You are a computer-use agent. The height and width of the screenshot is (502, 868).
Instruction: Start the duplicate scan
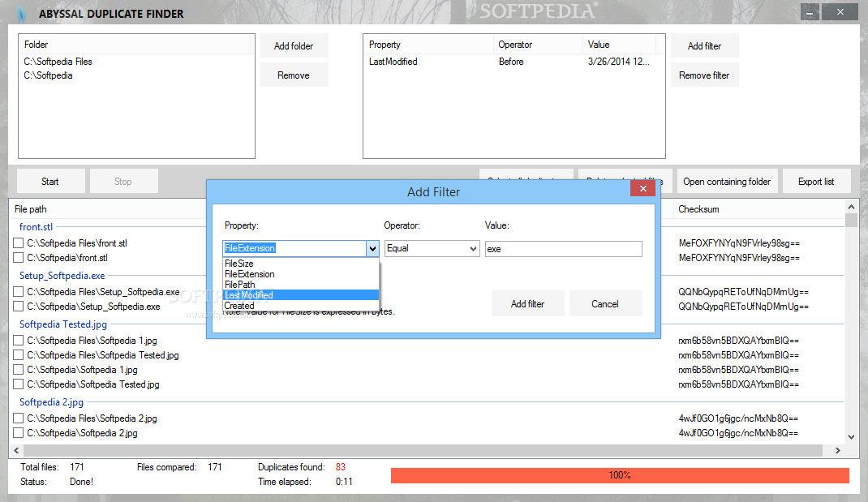[50, 182]
